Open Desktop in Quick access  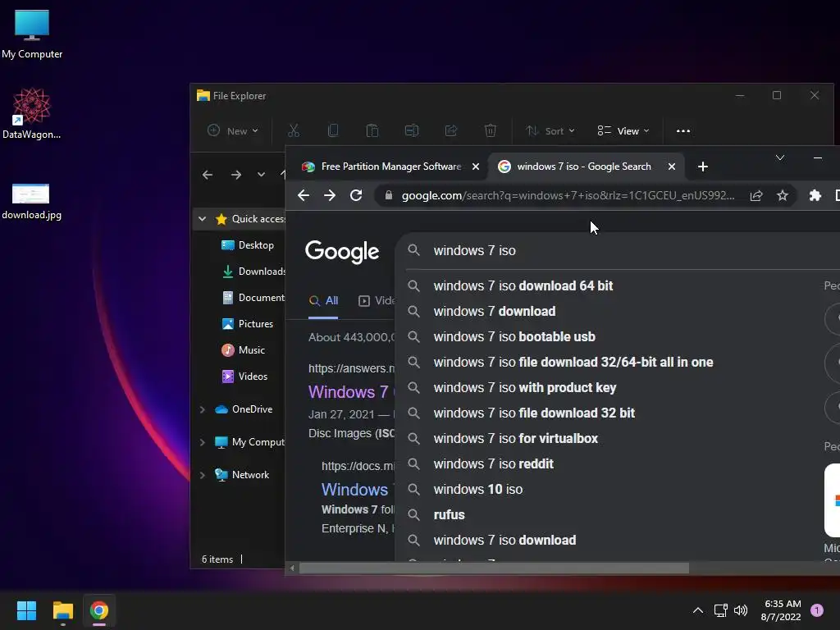[248, 244]
